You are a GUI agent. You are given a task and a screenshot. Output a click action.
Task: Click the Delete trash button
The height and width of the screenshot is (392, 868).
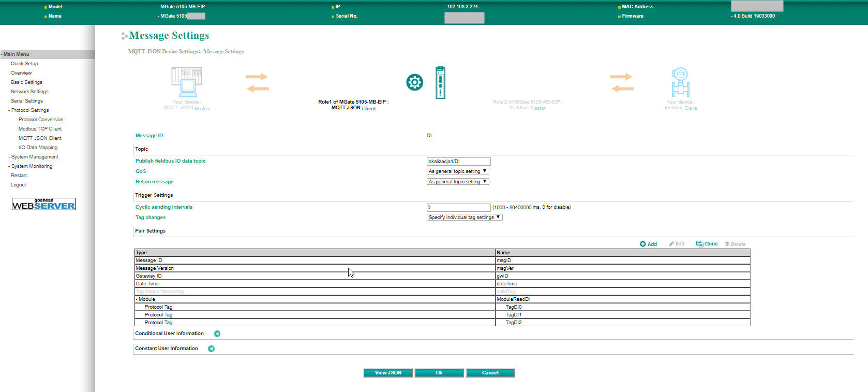point(735,244)
